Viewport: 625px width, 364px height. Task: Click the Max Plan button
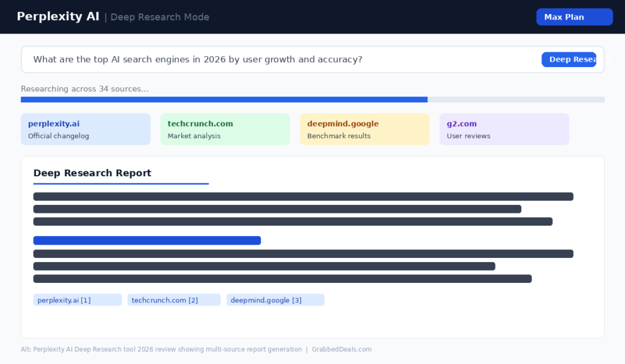point(574,16)
